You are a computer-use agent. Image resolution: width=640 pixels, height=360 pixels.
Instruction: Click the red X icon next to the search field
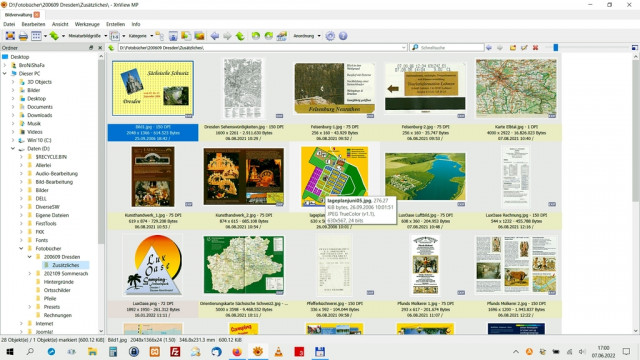click(536, 48)
